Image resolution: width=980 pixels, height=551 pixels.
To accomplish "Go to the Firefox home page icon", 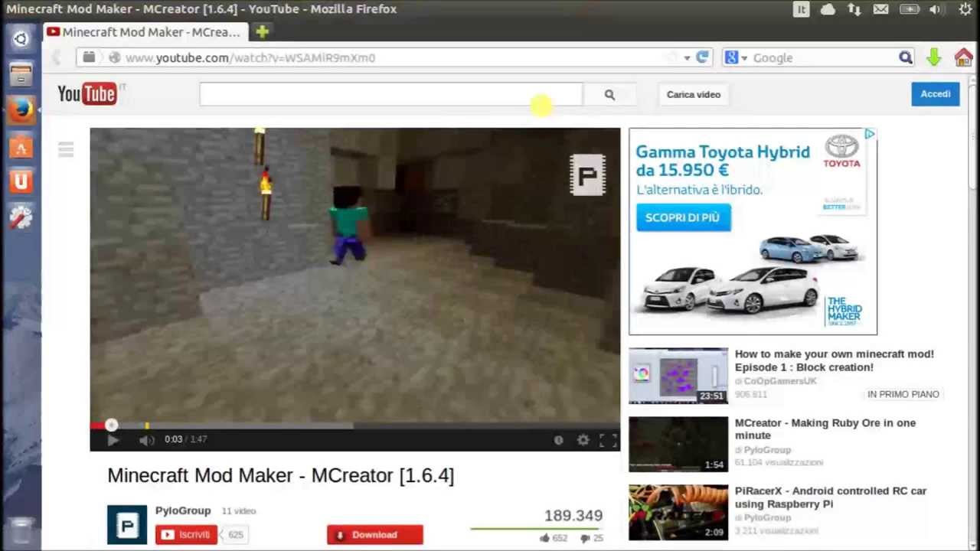I will [x=963, y=57].
